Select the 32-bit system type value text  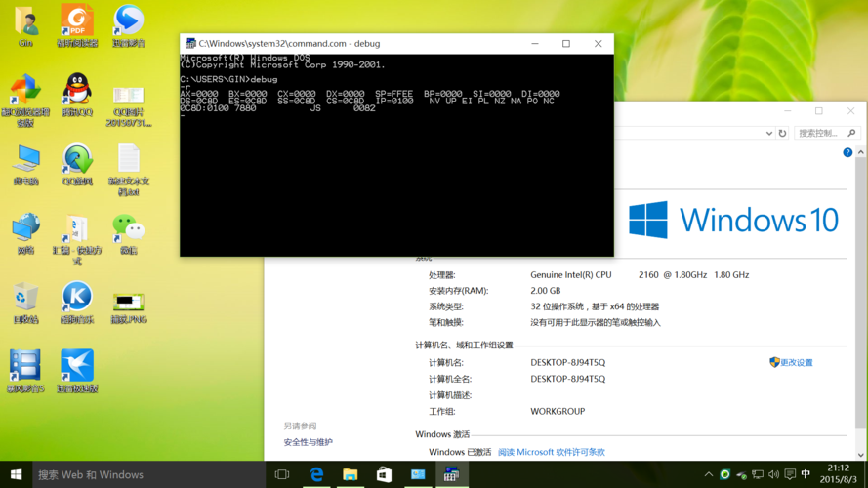(595, 306)
